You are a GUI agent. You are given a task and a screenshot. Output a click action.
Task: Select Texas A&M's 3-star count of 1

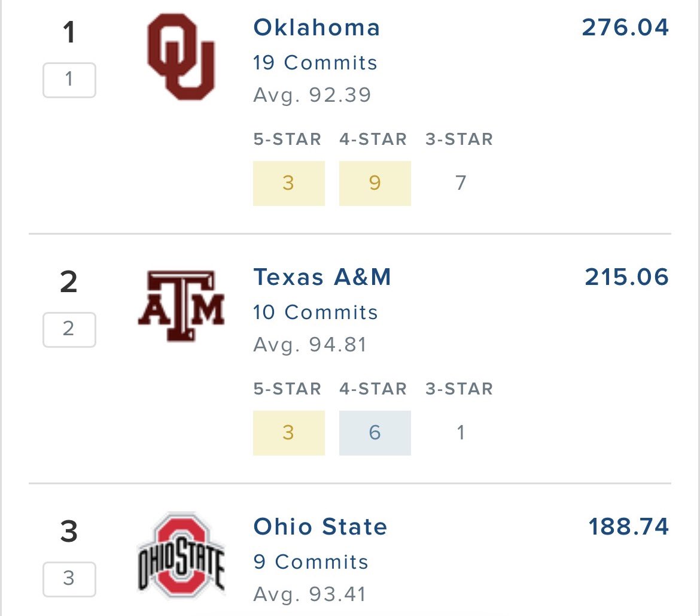(461, 433)
